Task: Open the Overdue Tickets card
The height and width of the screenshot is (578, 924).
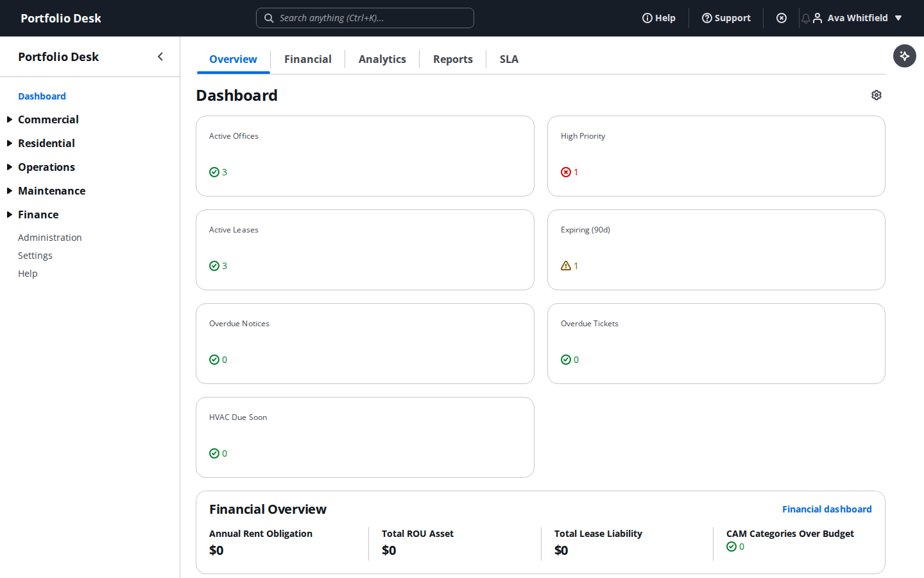Action: pos(716,344)
